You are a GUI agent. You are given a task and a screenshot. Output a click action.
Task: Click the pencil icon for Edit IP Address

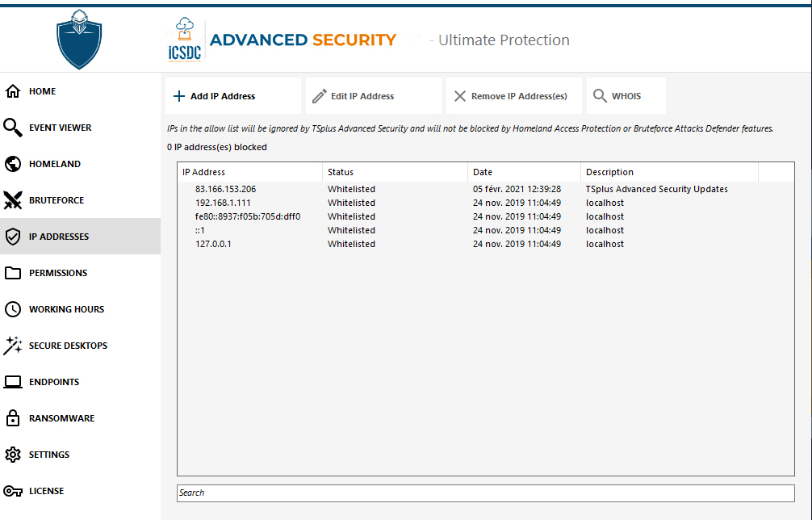[x=320, y=96]
